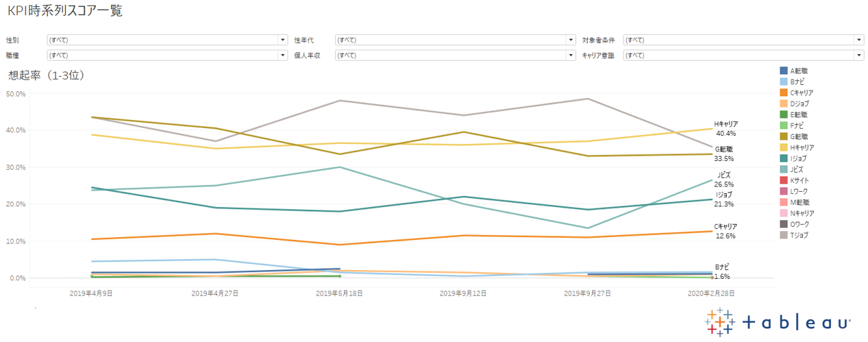Click the Hキャリア 40.4% line end label
Screen dimensions: 868x342
(x=726, y=129)
